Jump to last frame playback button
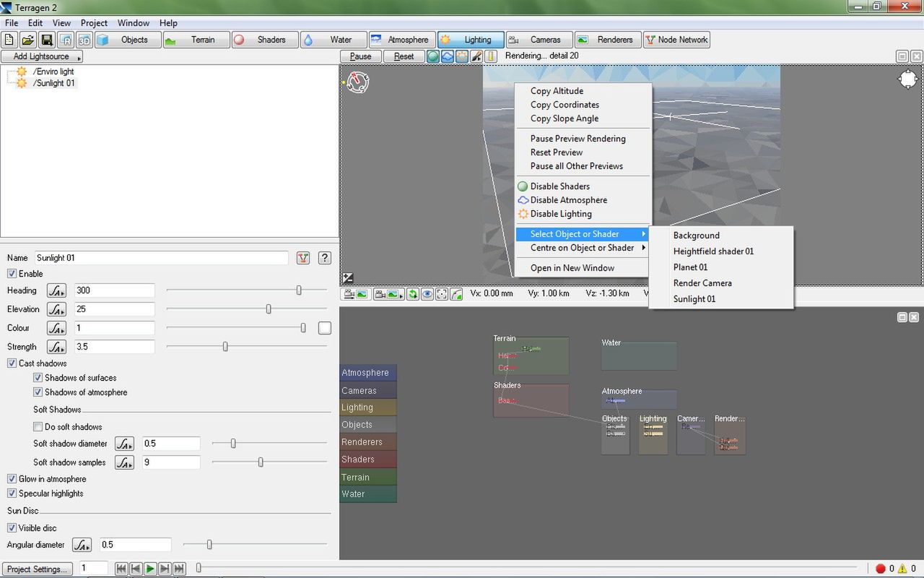The height and width of the screenshot is (578, 924). click(x=179, y=569)
